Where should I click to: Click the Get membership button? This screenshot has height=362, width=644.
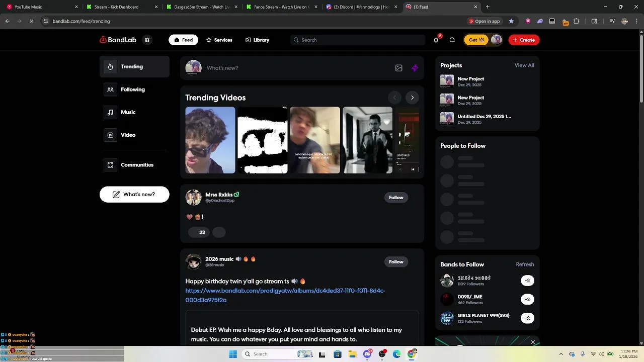(x=476, y=40)
